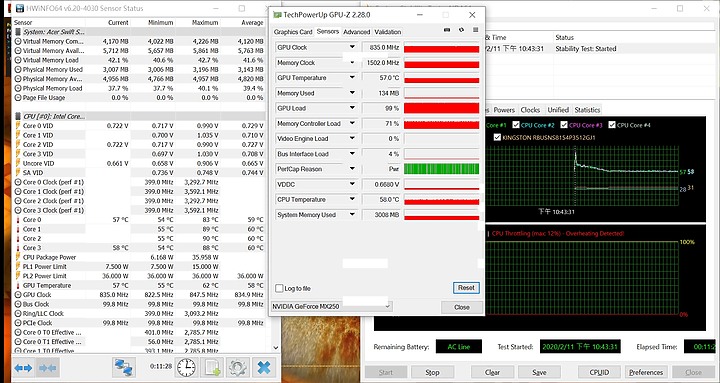Toggle the CPU Core #4 checkbox
This screenshot has width=720, height=383.
click(612, 125)
